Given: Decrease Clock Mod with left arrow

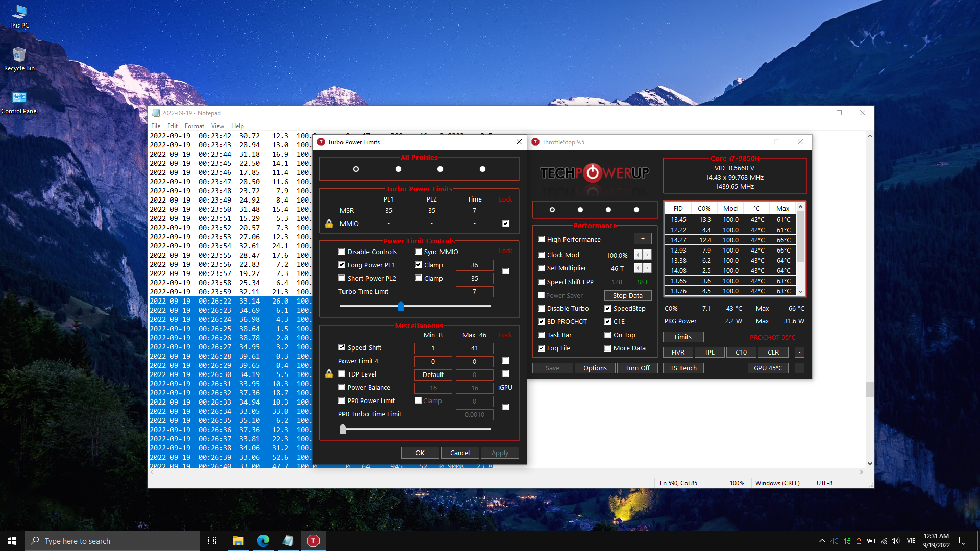Looking at the screenshot, I should point(638,255).
